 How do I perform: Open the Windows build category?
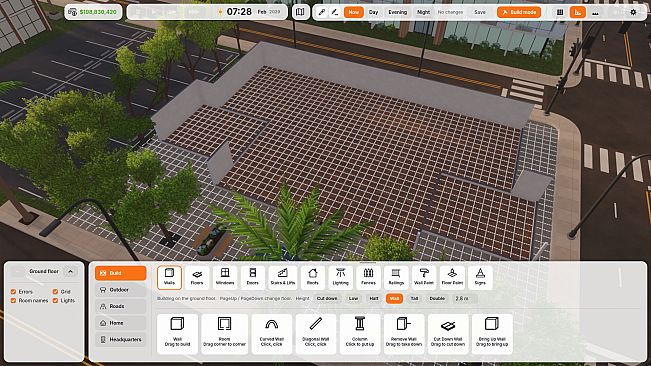(x=225, y=277)
